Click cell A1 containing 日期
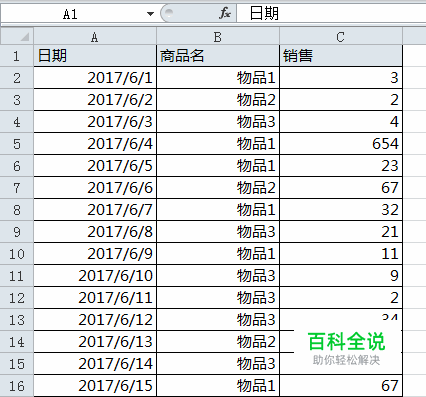The image size is (426, 397). [x=95, y=56]
